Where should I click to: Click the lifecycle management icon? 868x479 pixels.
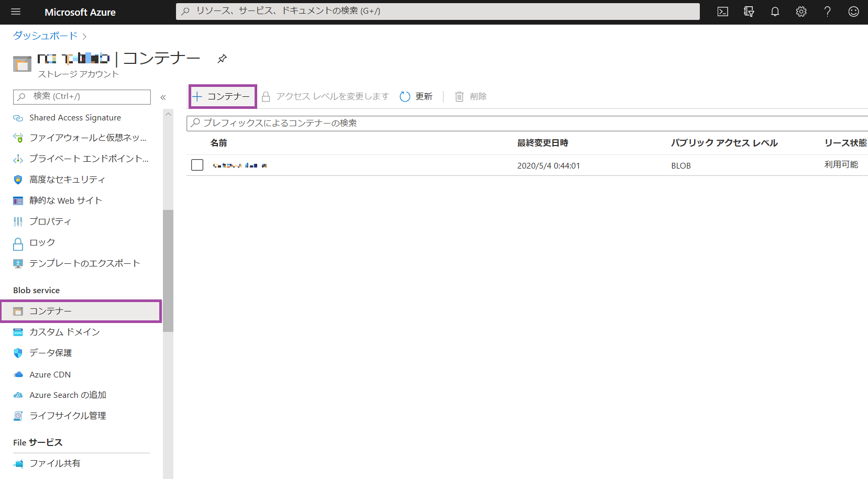pyautogui.click(x=18, y=416)
